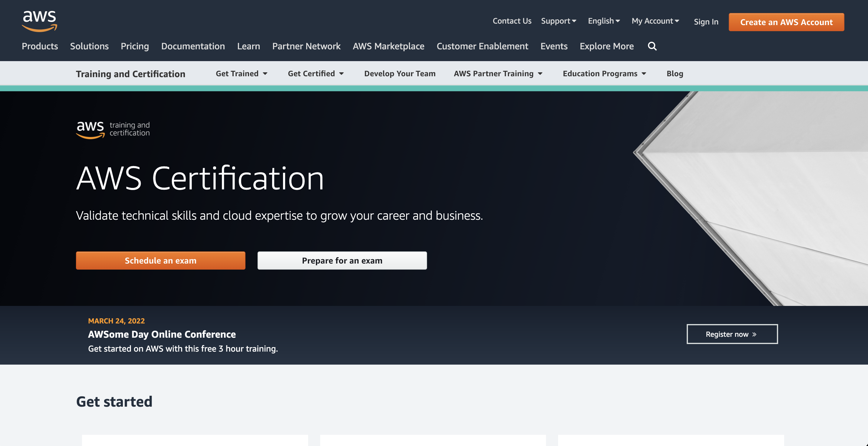Open the search magnifier icon

point(652,46)
